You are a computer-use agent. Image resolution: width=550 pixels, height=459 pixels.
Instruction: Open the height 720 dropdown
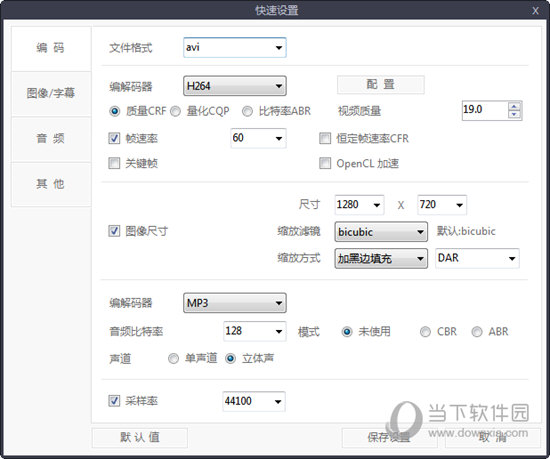(x=442, y=205)
